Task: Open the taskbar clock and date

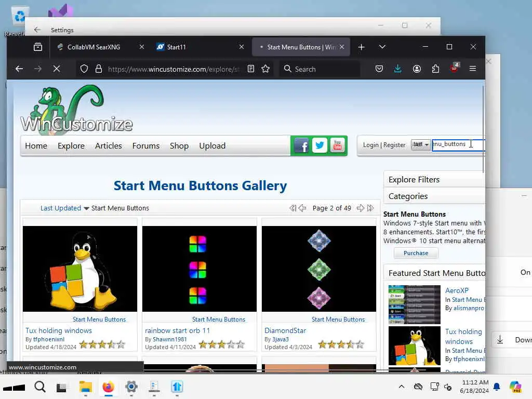Action: point(474,387)
